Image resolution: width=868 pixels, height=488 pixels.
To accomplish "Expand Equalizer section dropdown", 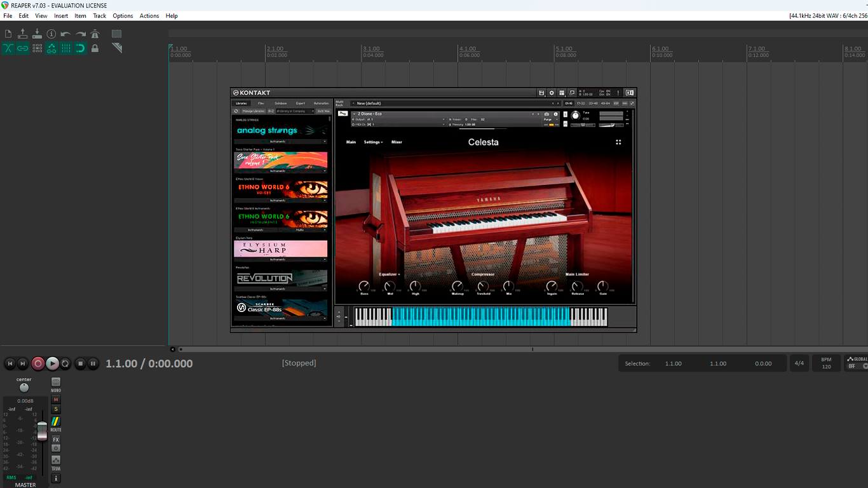I will pos(390,274).
